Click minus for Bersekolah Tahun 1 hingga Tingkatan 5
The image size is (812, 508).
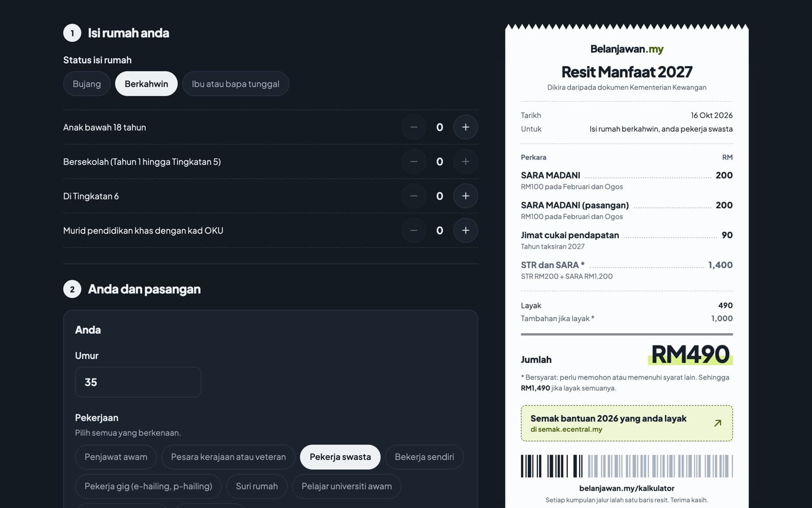coord(414,162)
